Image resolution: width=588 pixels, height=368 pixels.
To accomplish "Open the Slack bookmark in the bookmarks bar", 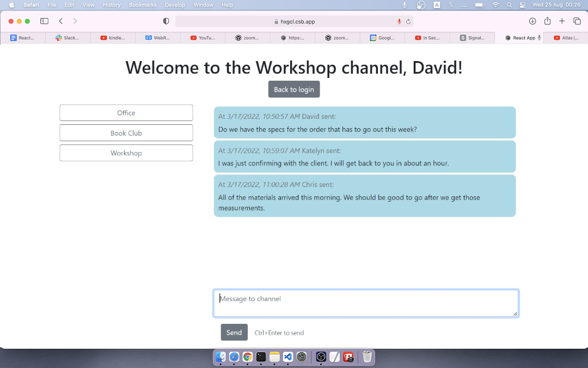I will tap(67, 38).
